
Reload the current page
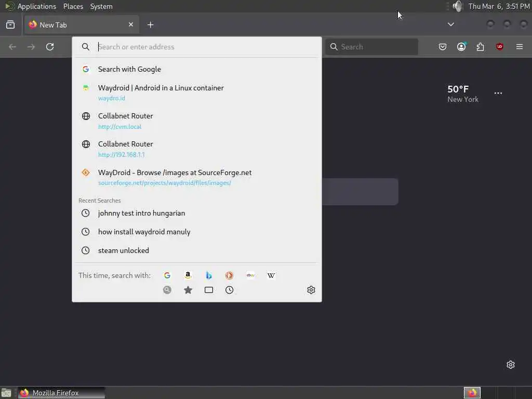click(x=50, y=47)
